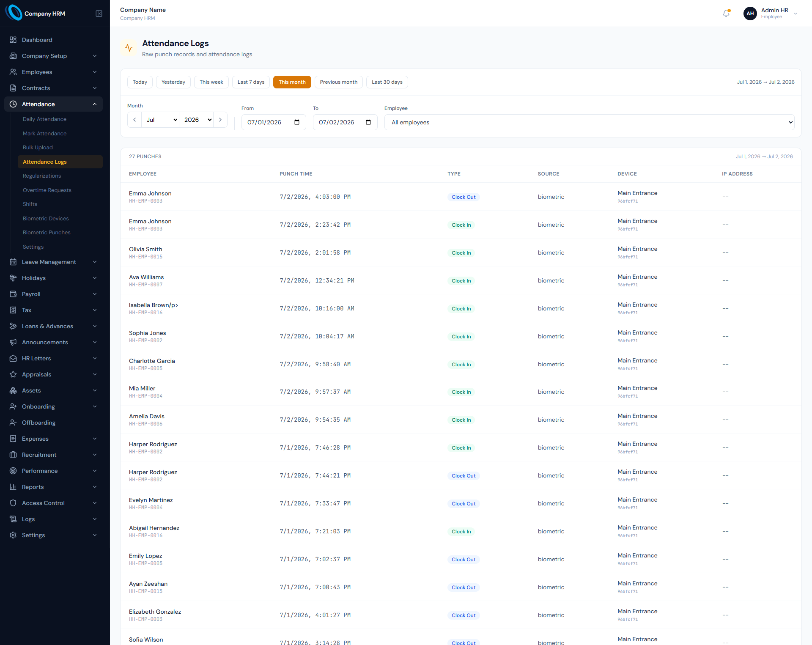Click the Announcements megaphone icon
The image size is (812, 645).
tap(13, 342)
